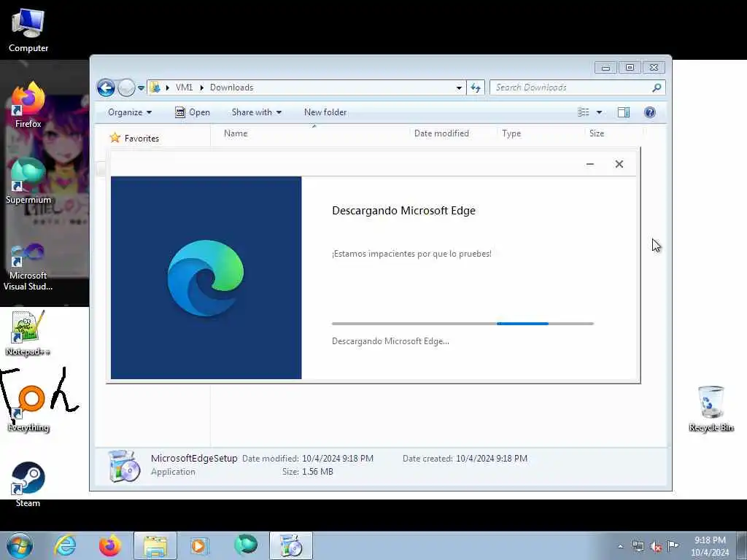747x560 pixels.
Task: Launch Firefox from the desktop shortcut
Action: coord(28,105)
